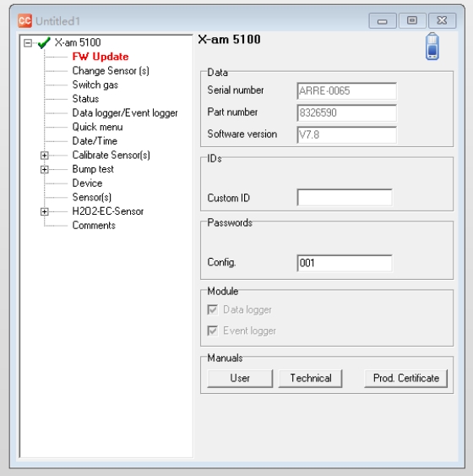The width and height of the screenshot is (473, 476).
Task: Open the Device tree item
Action: [87, 183]
